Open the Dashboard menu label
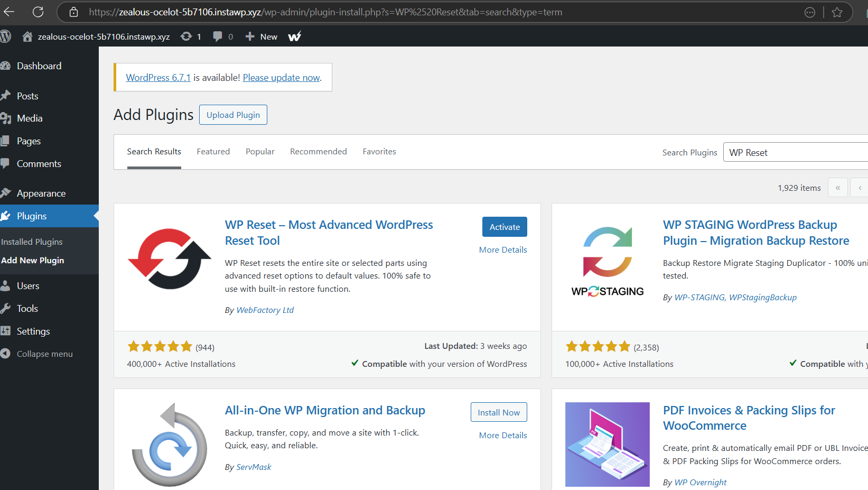Screen dimensions: 868x490 coord(39,66)
